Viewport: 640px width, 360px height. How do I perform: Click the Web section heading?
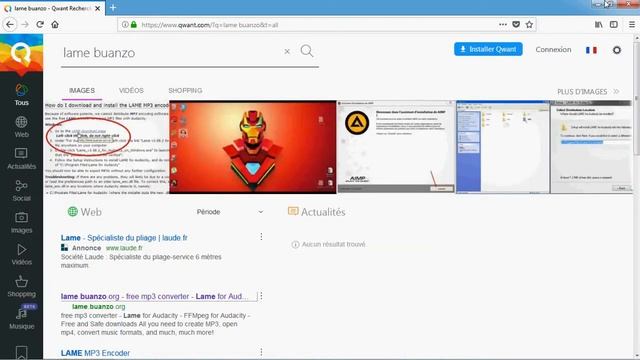(84, 212)
